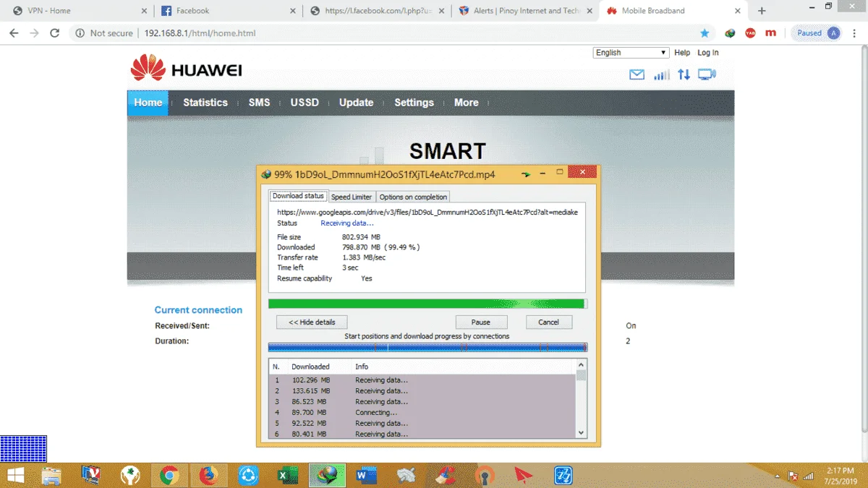868x488 pixels.
Task: Open the IDM browser extension icon
Action: (730, 33)
